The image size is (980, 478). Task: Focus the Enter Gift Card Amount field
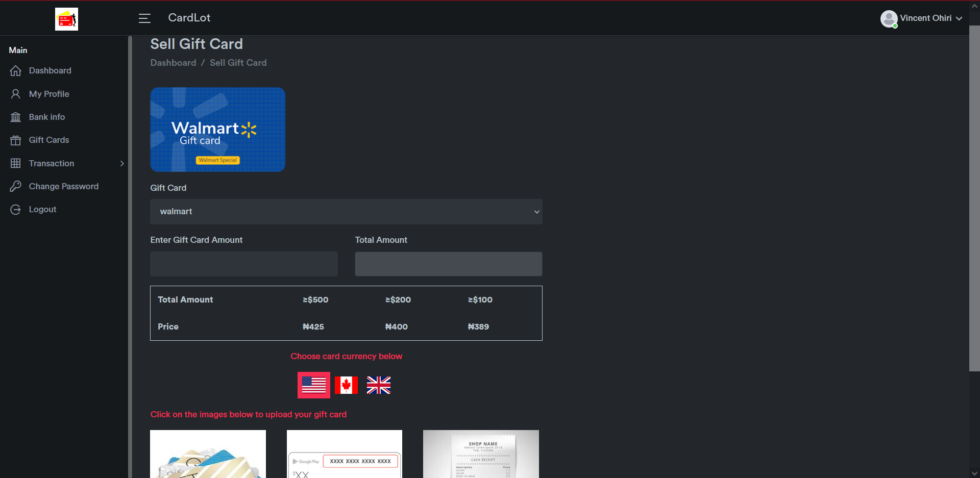(244, 264)
